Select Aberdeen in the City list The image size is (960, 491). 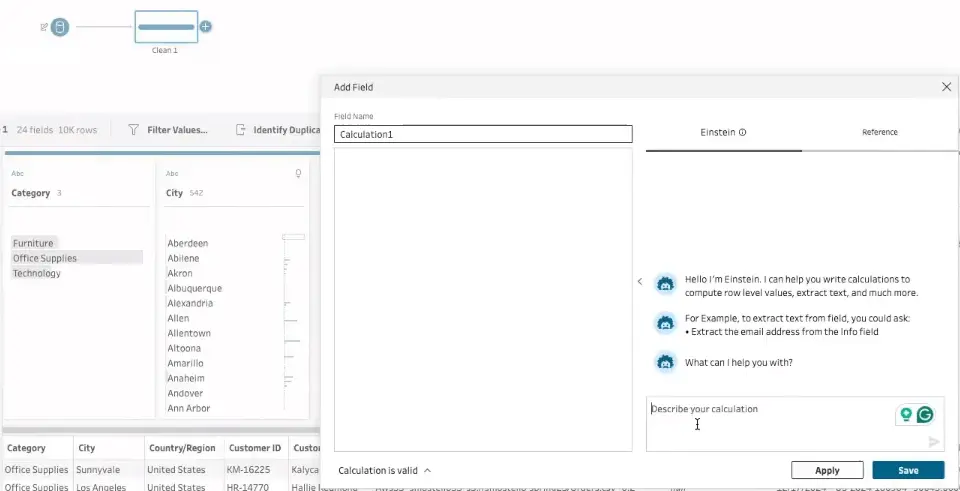tap(188, 243)
